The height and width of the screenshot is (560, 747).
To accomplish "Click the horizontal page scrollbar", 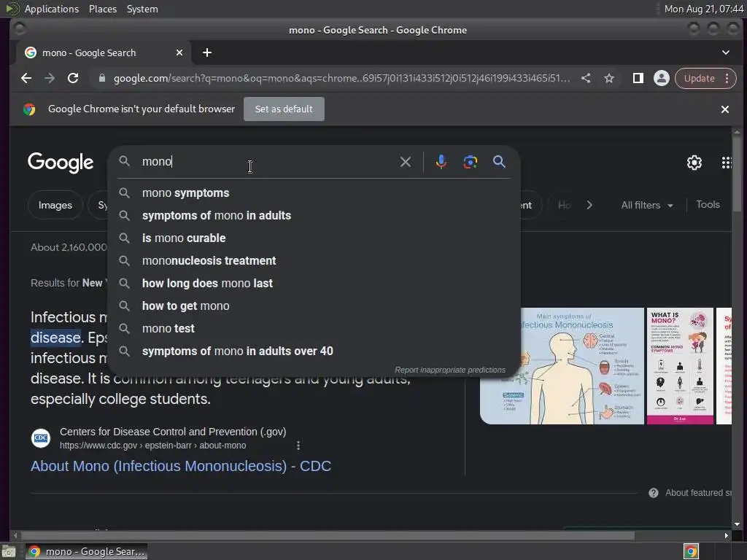I will pyautogui.click(x=328, y=536).
